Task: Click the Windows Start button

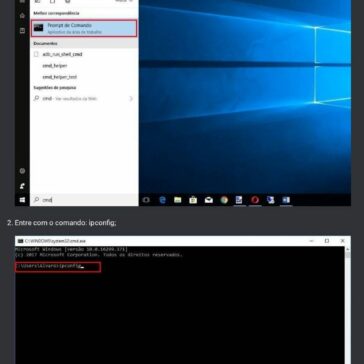Action: tap(22, 200)
